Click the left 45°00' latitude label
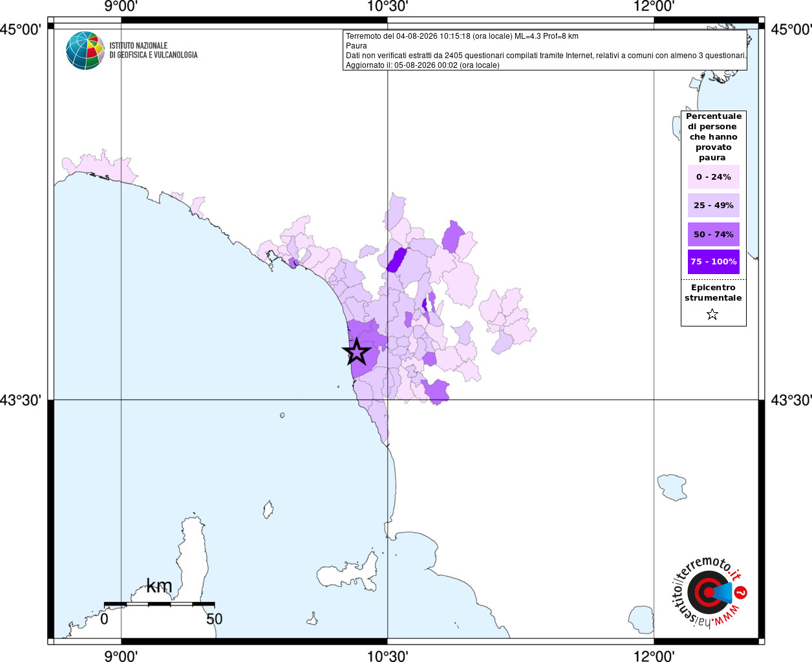Viewport: 812px width, 662px height. tap(21, 29)
